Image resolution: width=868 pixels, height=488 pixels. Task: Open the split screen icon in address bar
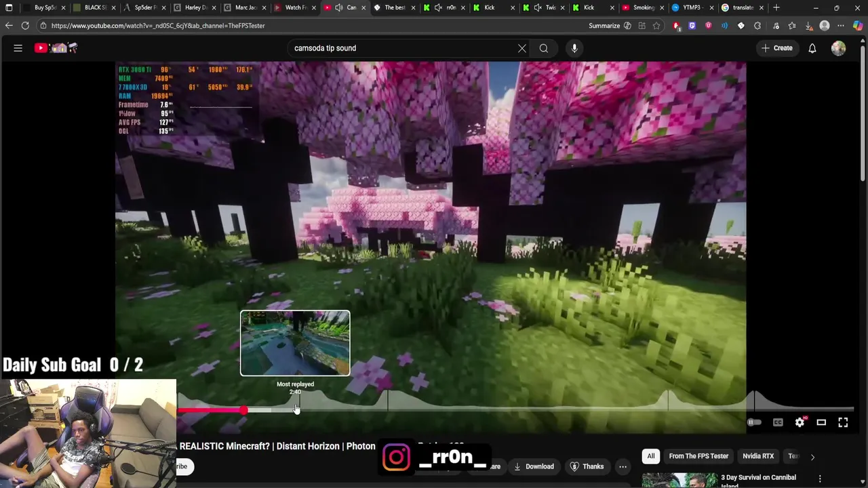pos(641,26)
